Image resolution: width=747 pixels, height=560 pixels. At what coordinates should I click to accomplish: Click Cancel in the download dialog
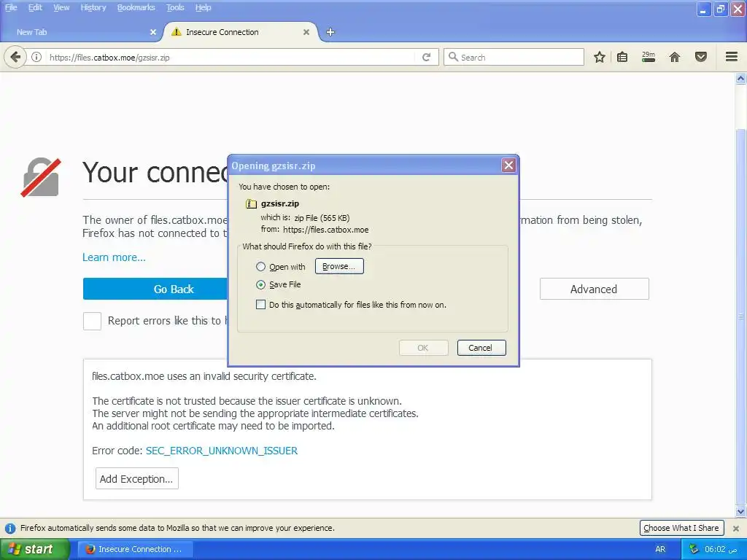click(x=481, y=348)
